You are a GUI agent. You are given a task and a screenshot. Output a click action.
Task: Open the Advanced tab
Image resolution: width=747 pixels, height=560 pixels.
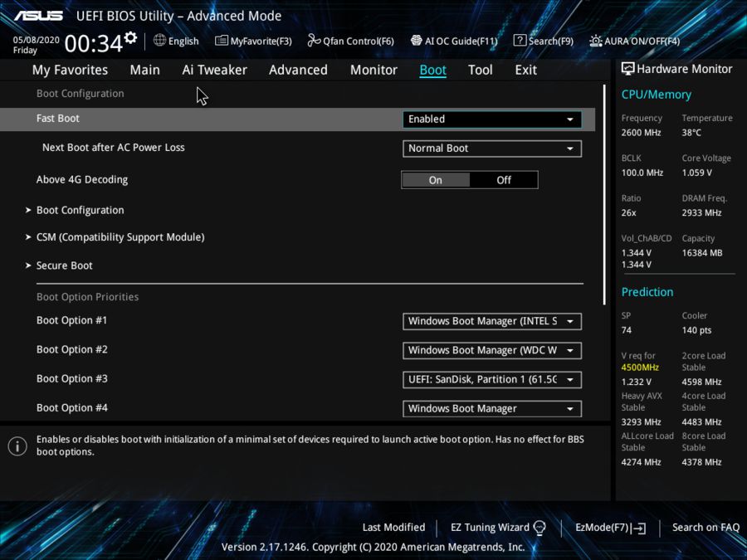298,70
